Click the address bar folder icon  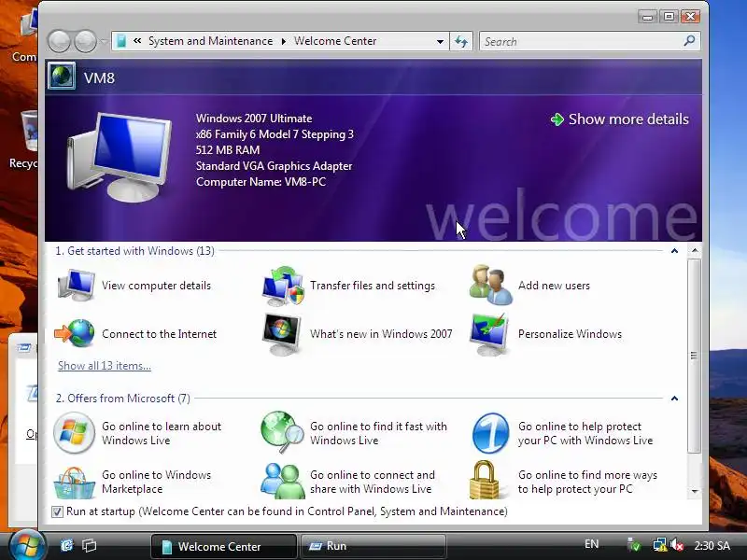(121, 41)
